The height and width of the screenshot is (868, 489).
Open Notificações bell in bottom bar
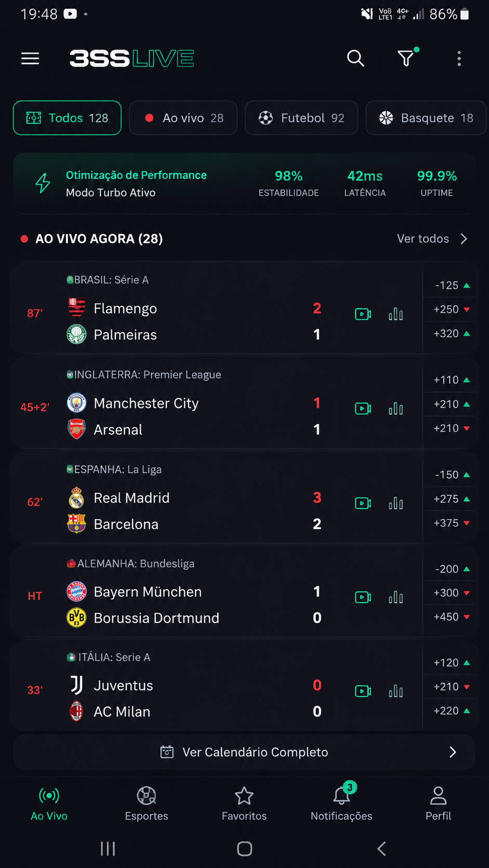coord(341,802)
